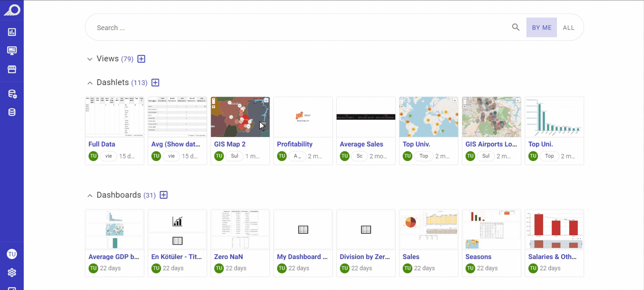The image size is (644, 290).
Task: Open the Full Data dashlet title
Action: pyautogui.click(x=102, y=144)
